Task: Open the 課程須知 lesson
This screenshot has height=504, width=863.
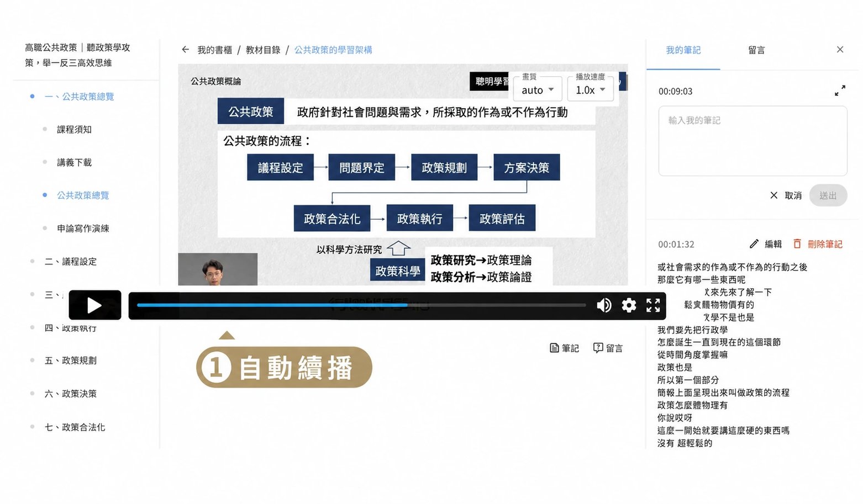Action: pyautogui.click(x=74, y=130)
